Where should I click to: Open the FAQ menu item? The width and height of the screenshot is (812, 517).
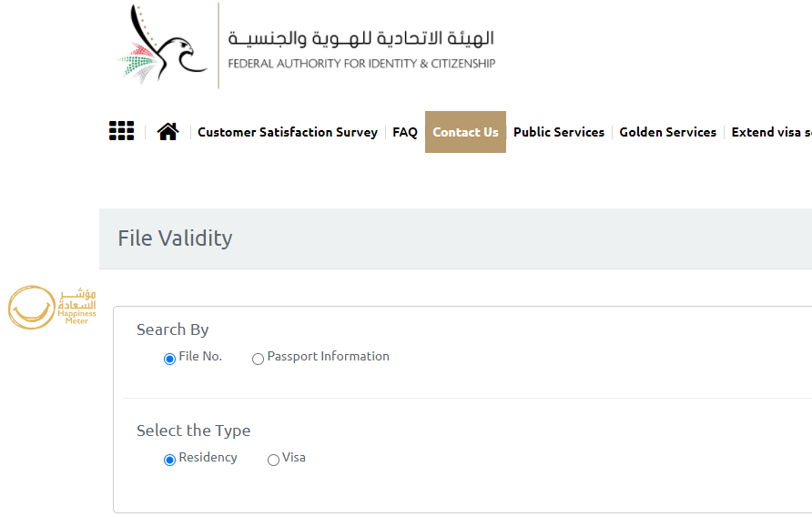(x=405, y=132)
